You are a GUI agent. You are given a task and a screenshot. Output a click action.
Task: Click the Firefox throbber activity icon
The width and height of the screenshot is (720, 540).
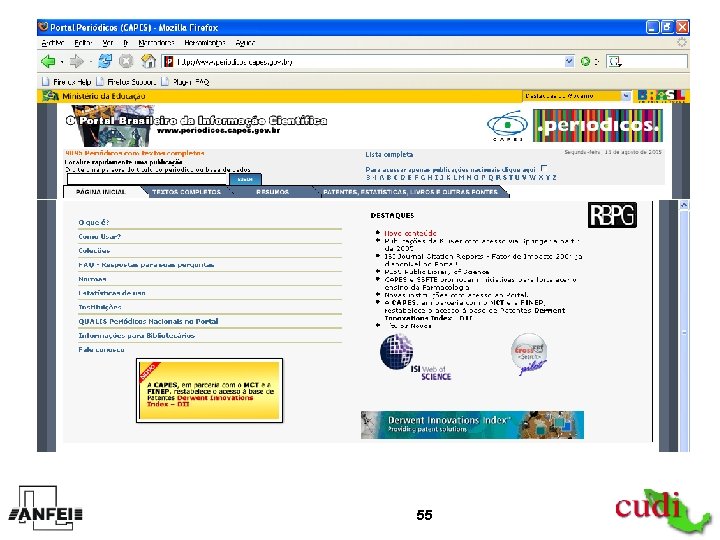tap(681, 43)
